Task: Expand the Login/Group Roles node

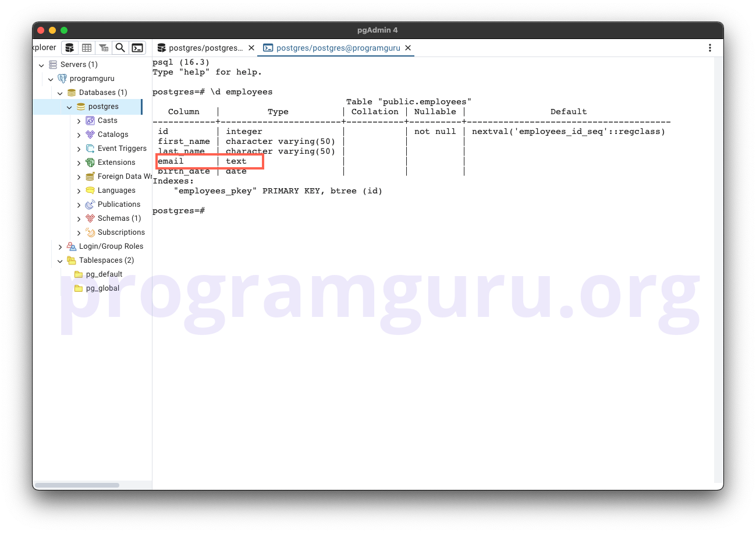Action: 60,246
